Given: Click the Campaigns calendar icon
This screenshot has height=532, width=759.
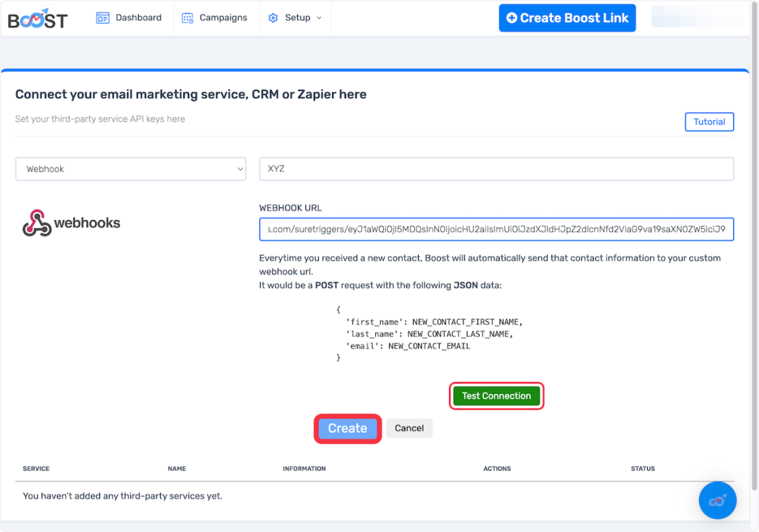Looking at the screenshot, I should 188,18.
